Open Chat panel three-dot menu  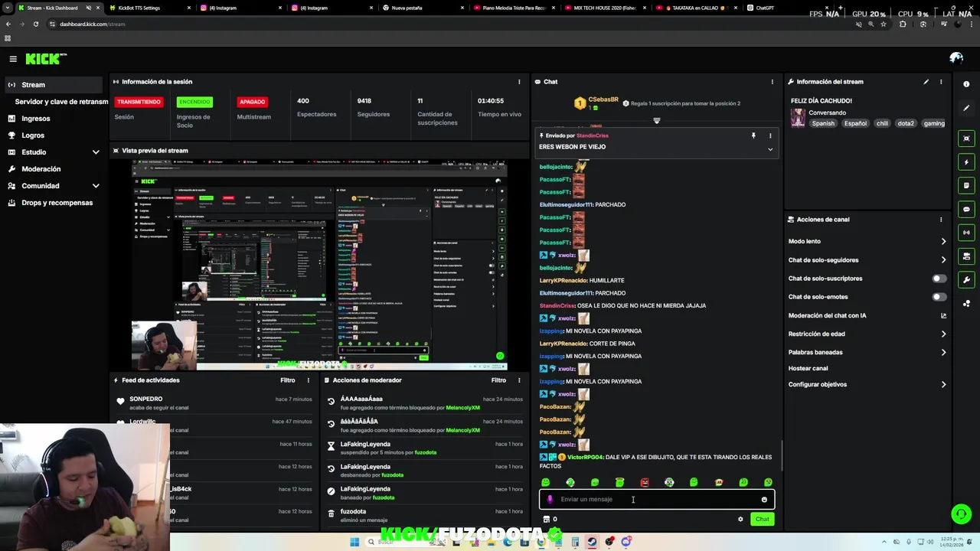(x=772, y=82)
